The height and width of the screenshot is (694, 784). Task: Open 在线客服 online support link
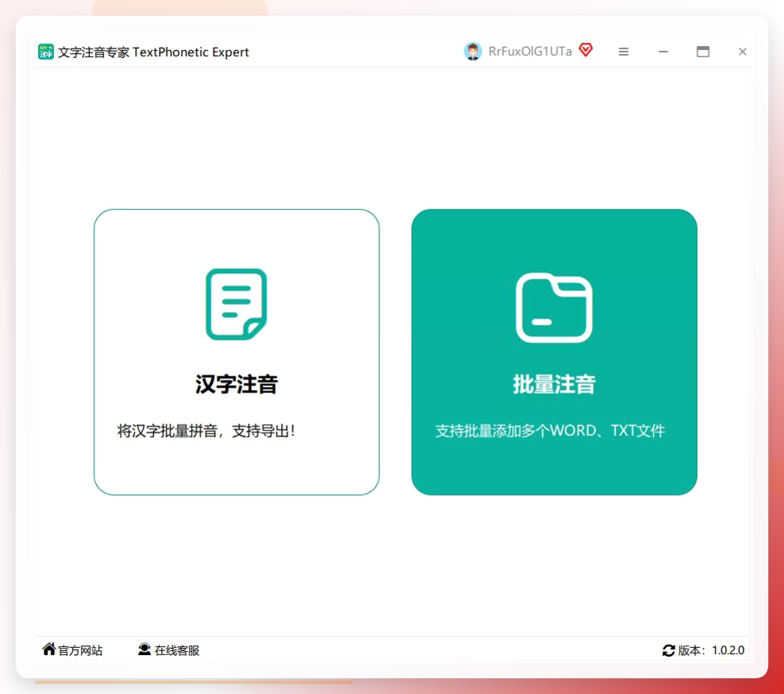177,650
